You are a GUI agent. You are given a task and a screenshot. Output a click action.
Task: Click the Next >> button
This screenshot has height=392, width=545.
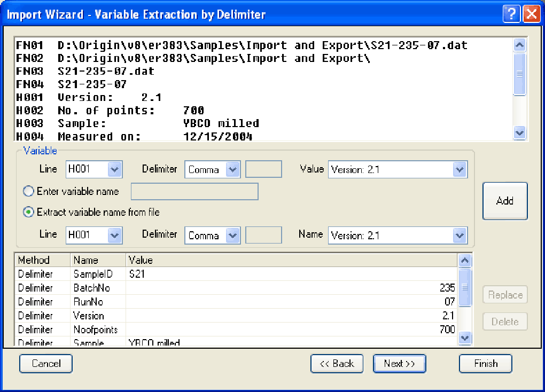tap(399, 364)
